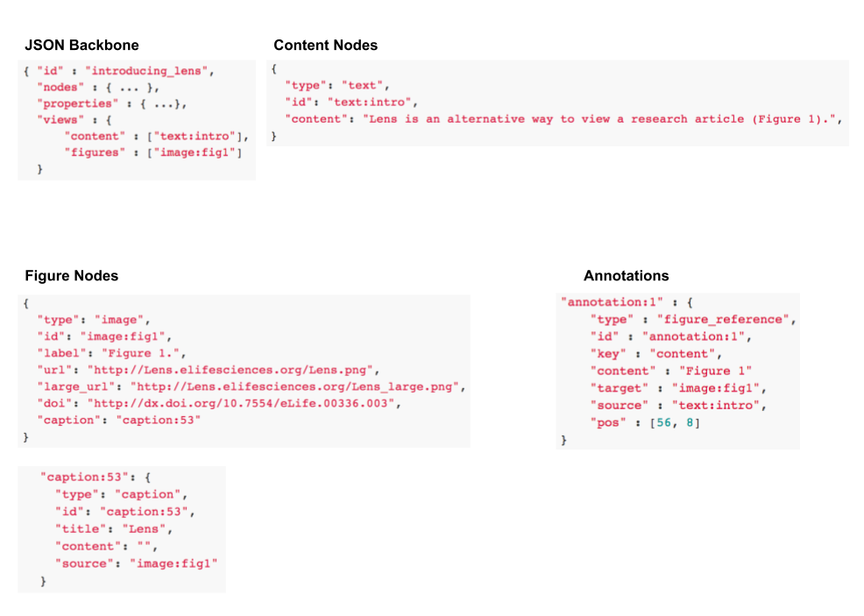Click the "annotation:1" top key
864x616 pixels.
coord(612,302)
